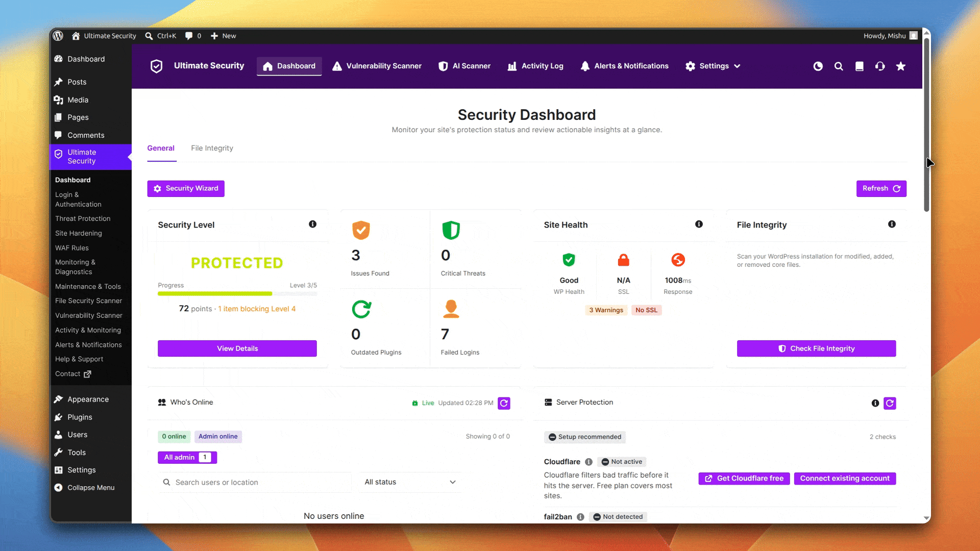
Task: Open Login & Authentication submenu
Action: coord(78,199)
